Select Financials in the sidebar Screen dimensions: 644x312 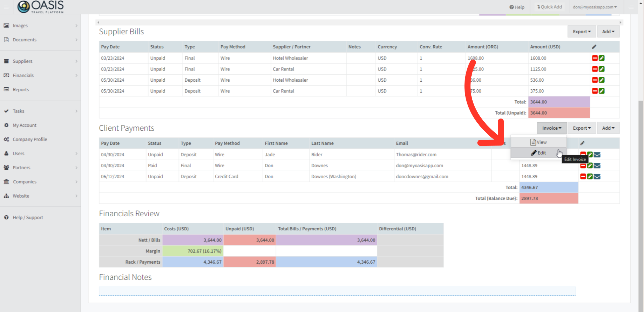[23, 75]
